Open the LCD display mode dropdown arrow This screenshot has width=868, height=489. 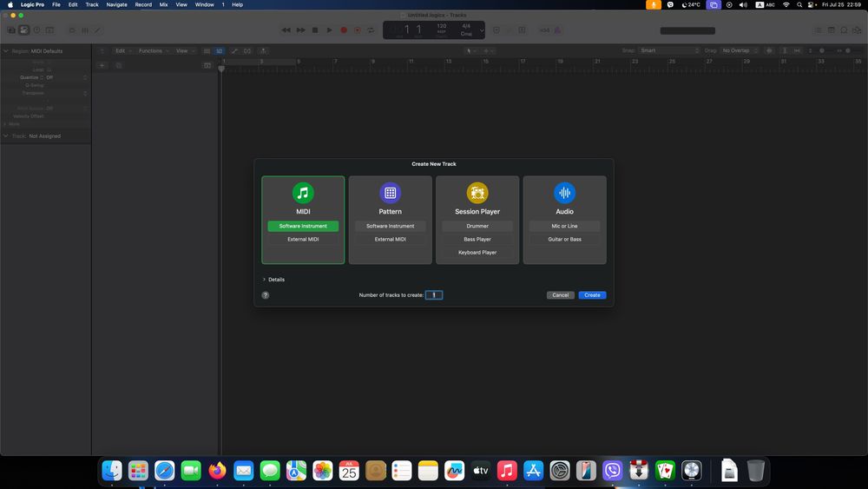tap(481, 30)
